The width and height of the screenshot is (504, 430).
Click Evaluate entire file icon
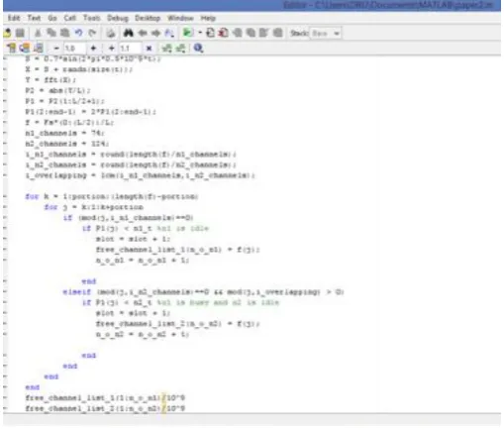[x=39, y=49]
